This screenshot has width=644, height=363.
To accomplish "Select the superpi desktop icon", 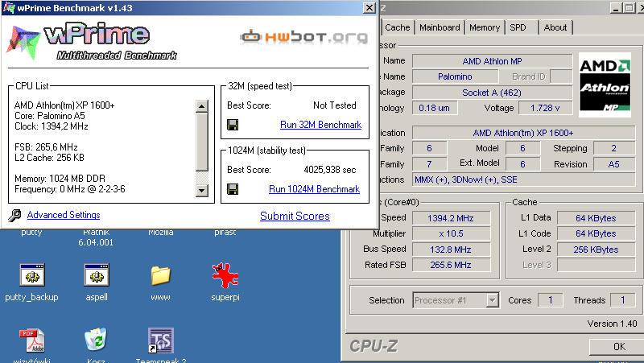I will coord(225,275).
